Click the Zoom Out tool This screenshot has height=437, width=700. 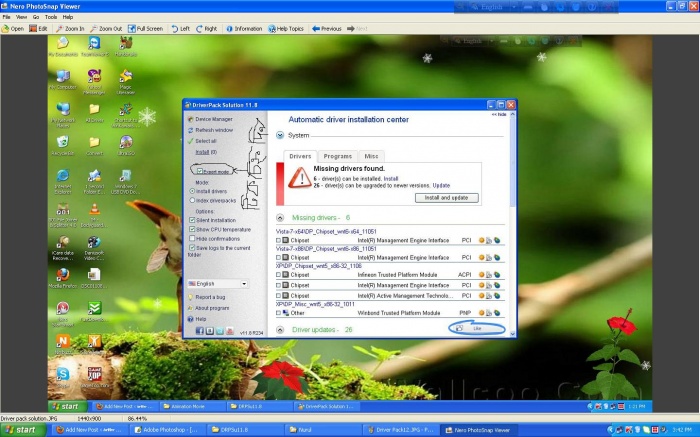[106, 29]
